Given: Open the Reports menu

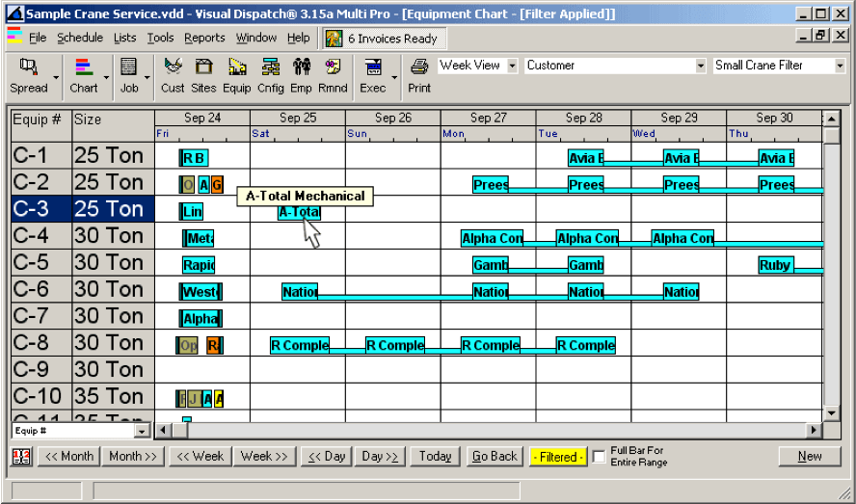Looking at the screenshot, I should pos(204,38).
